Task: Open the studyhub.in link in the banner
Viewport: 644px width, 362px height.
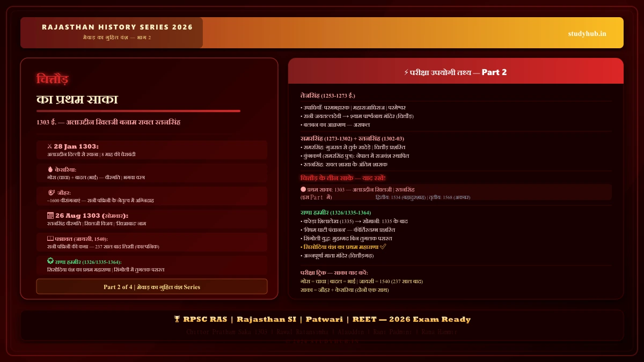Action: [x=587, y=33]
